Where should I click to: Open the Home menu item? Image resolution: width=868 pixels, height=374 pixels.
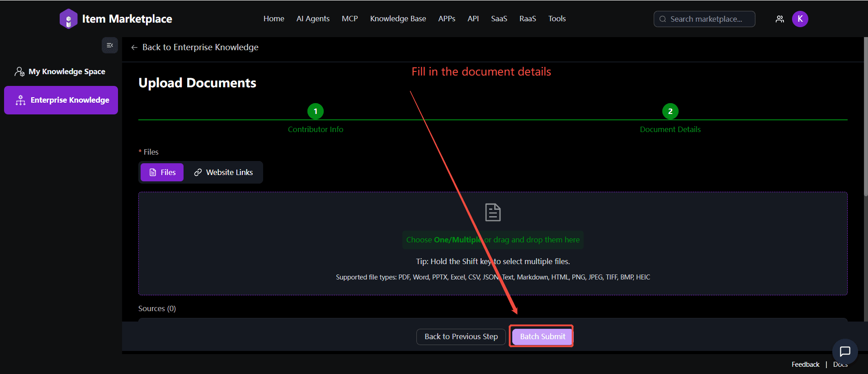pyautogui.click(x=274, y=19)
